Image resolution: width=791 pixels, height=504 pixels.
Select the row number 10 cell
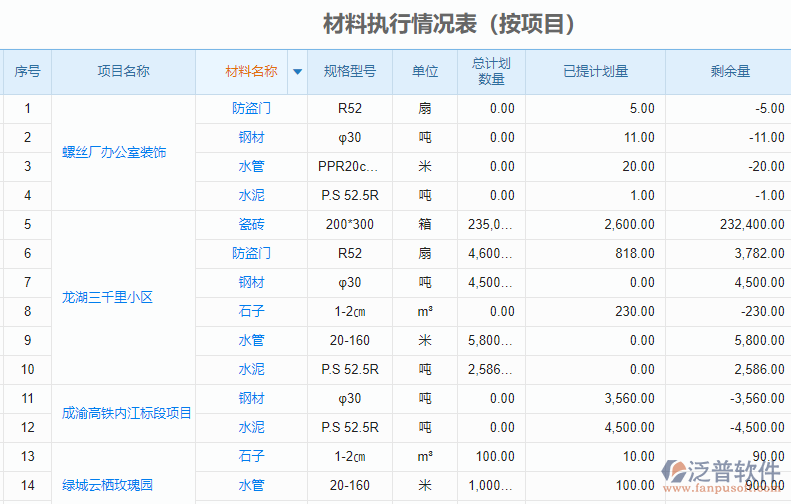(27, 370)
